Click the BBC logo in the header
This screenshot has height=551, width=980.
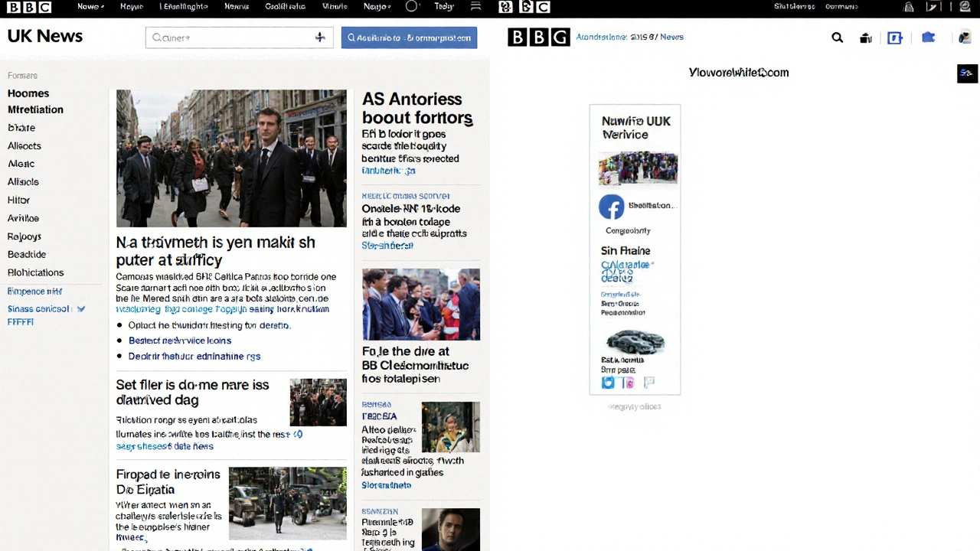(x=538, y=37)
